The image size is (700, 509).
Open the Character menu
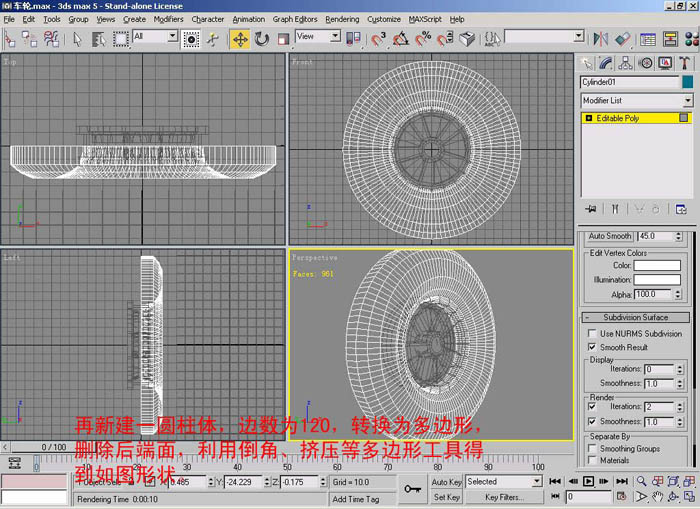(x=208, y=19)
